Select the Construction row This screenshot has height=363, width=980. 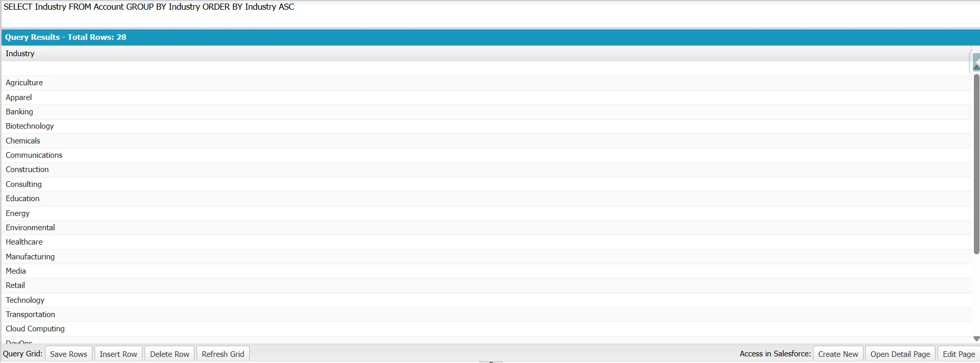(x=486, y=170)
